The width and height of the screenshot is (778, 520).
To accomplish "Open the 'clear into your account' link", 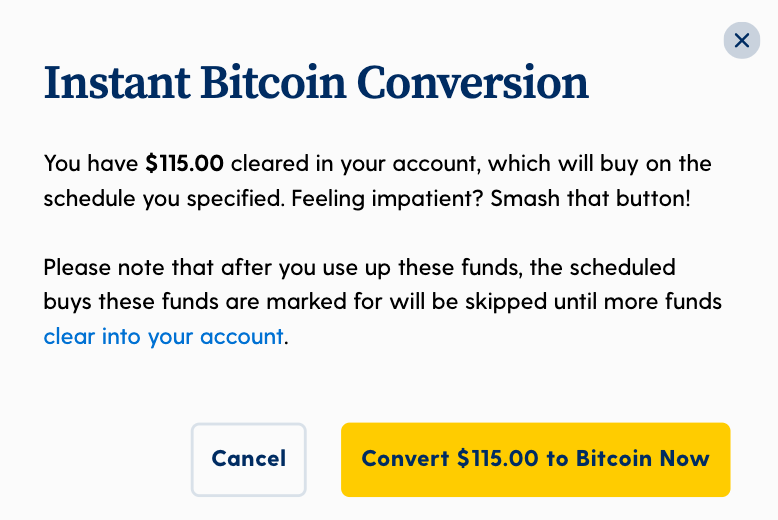I will (x=163, y=336).
